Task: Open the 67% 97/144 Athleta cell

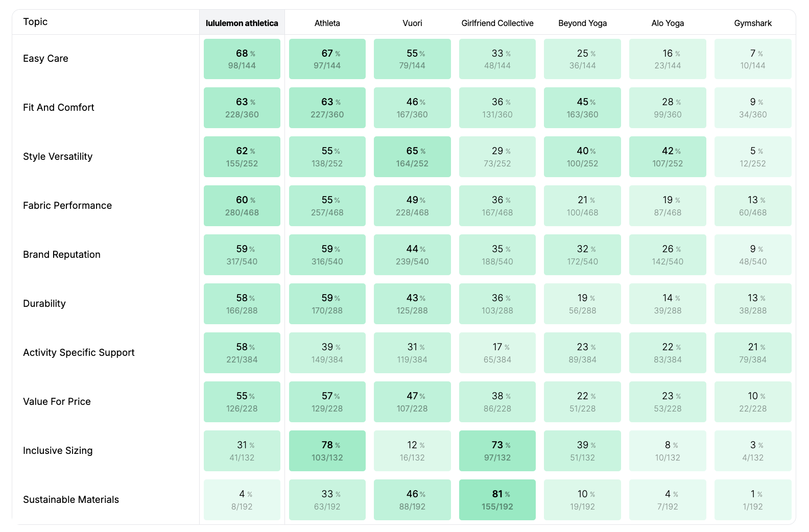Action: click(327, 59)
